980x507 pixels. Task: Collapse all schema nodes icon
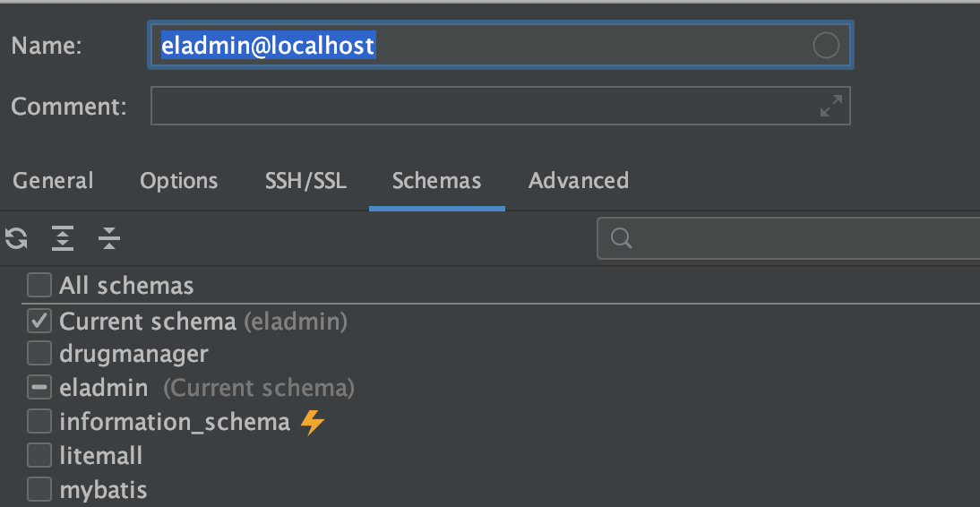click(x=109, y=238)
